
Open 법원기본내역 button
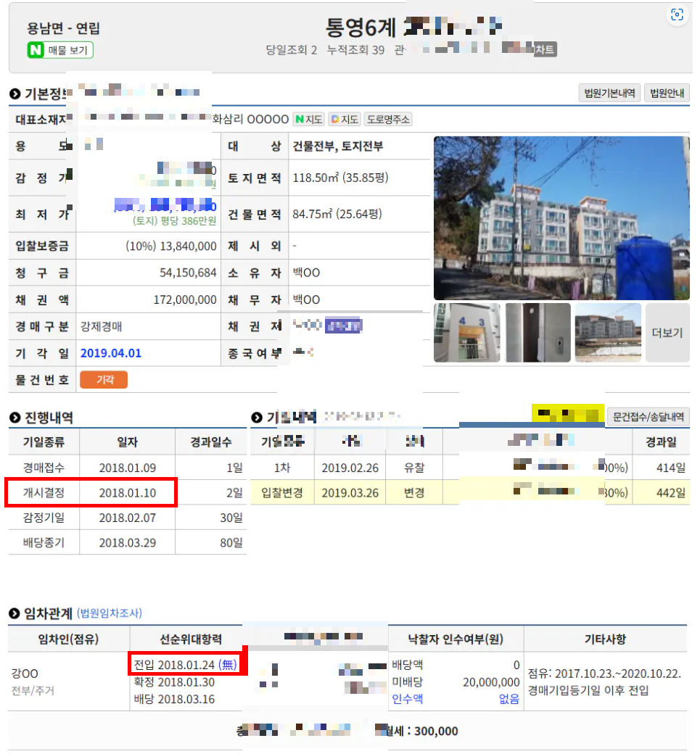point(609,93)
